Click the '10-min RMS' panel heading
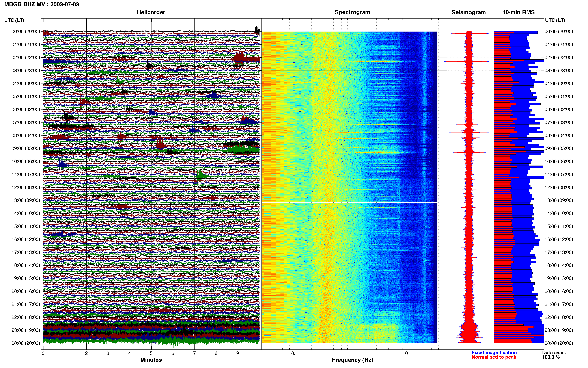588x368 pixels. coord(518,12)
